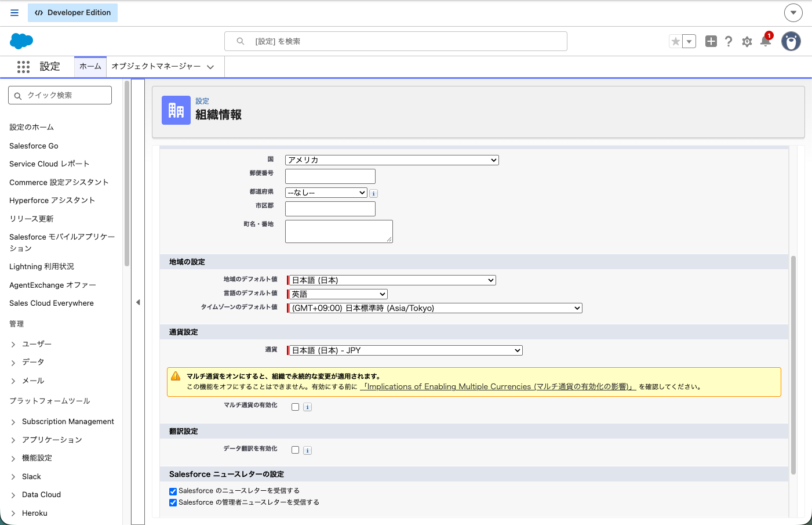
Task: Open the オブジェクトマネージャー tab dropdown chevron
Action: 210,67
